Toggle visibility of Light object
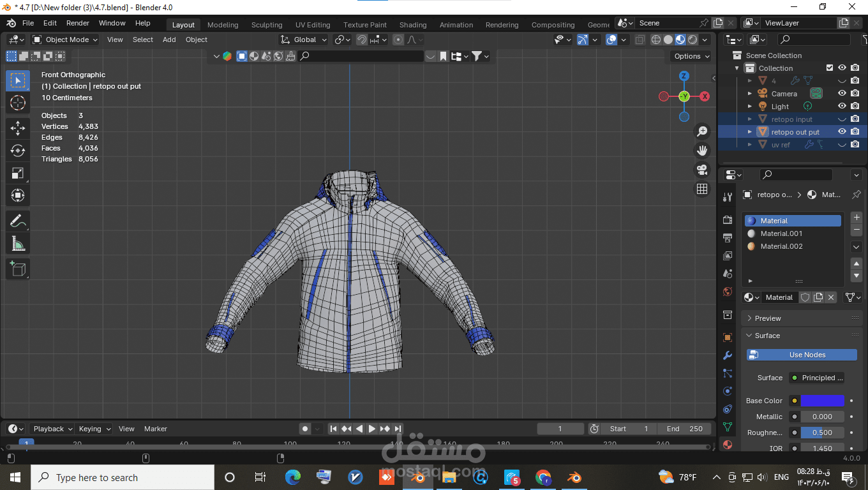The width and height of the screenshot is (868, 490). 842,107
